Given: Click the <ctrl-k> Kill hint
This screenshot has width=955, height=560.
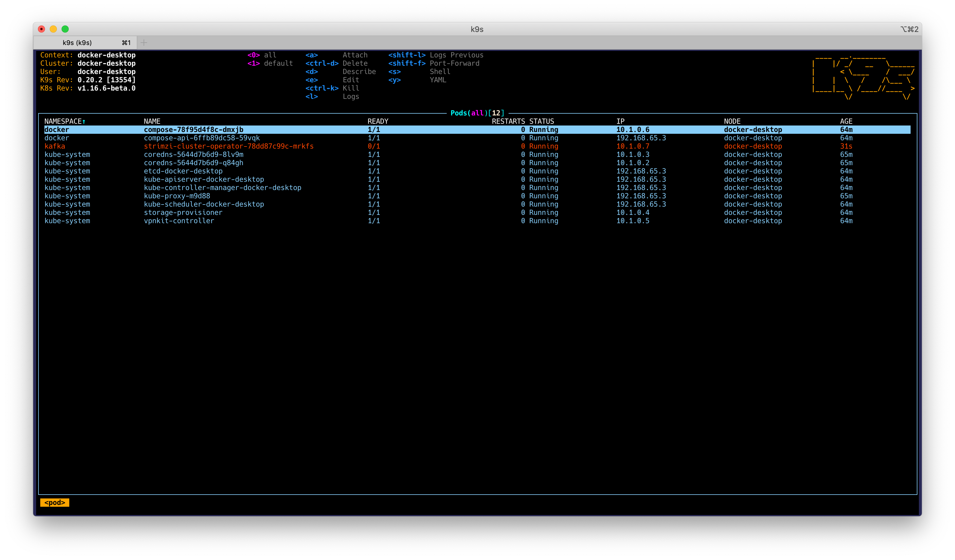Looking at the screenshot, I should coord(332,88).
